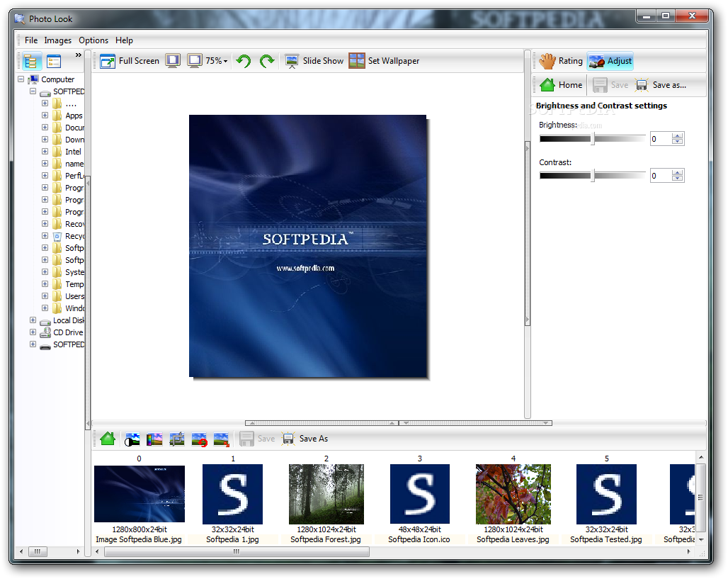Select Softpedia Icon.ico thumbnail
Image resolution: width=728 pixels, height=579 pixels.
420,494
